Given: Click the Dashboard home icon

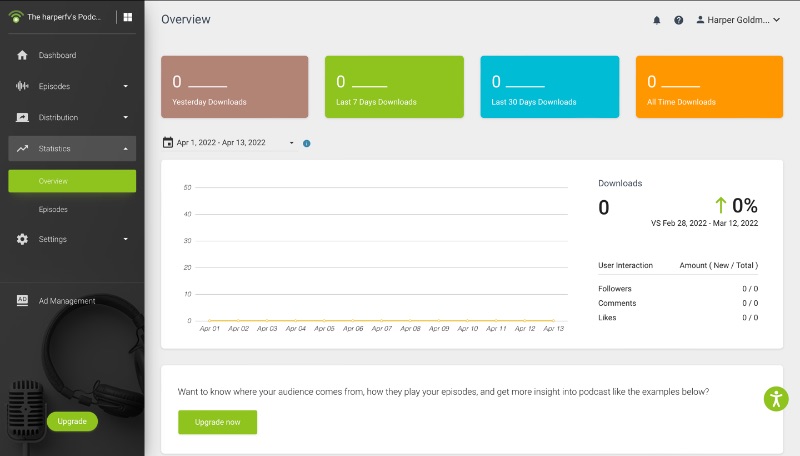Looking at the screenshot, I should (22, 55).
